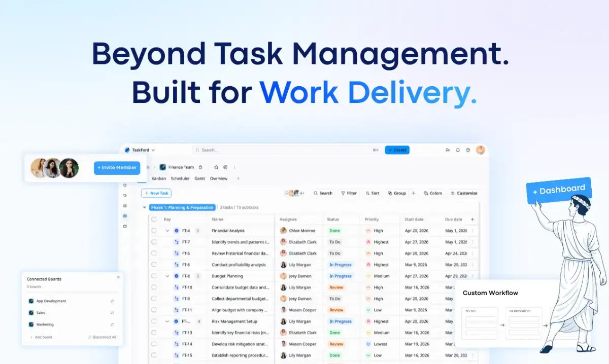The image size is (609, 364).
Task: Collapse the FT-4 Financial Analysis subtasks chevron
Action: click(x=167, y=231)
